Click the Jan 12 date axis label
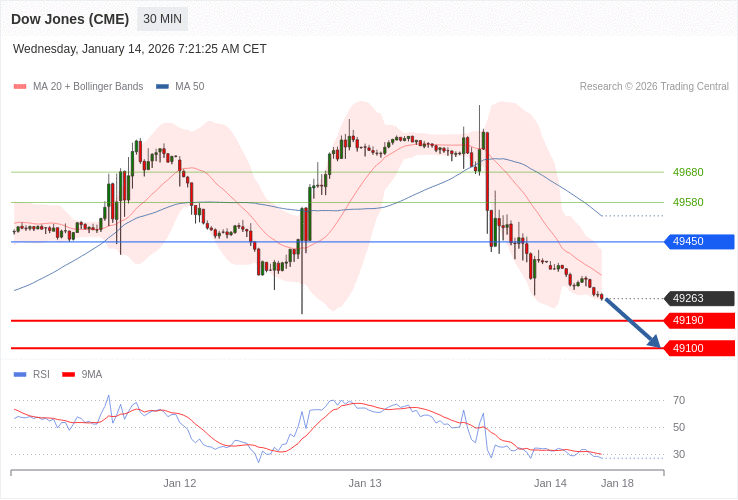The width and height of the screenshot is (738, 500). (x=180, y=484)
